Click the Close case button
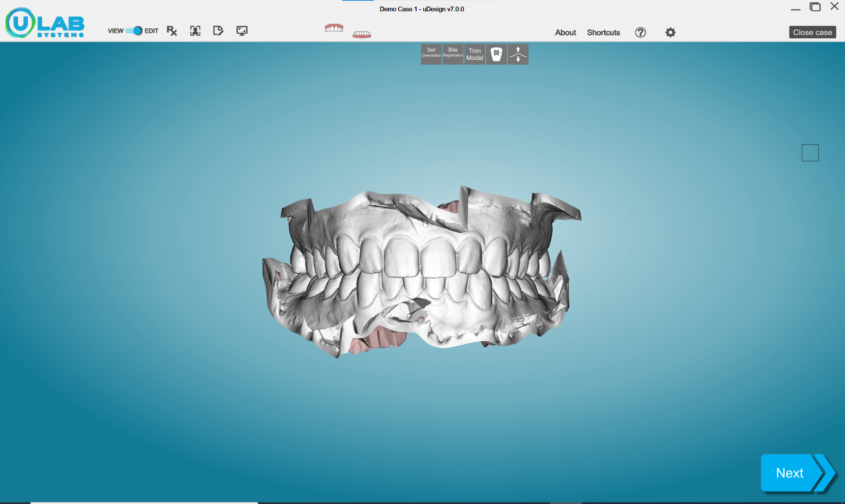Image resolution: width=845 pixels, height=504 pixels. (x=812, y=32)
